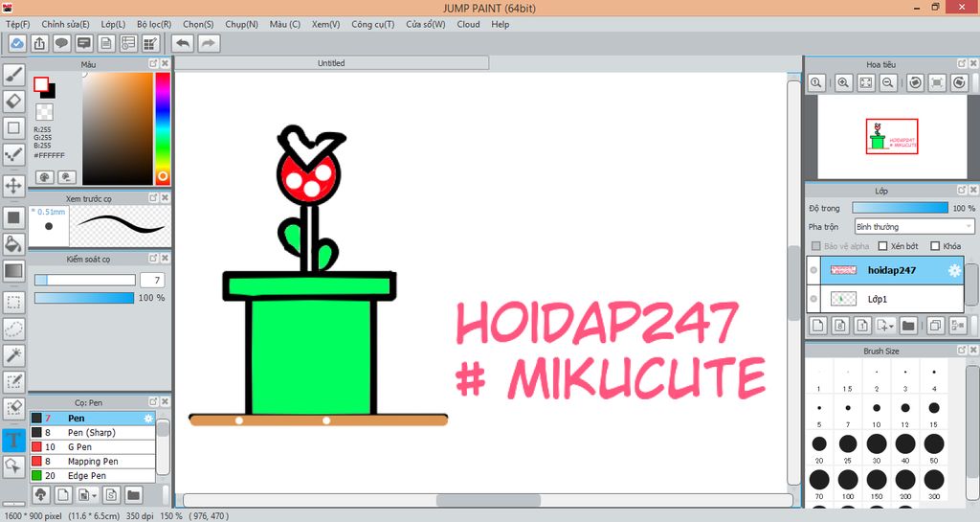This screenshot has height=522, width=980.
Task: Open the Cloud menu
Action: pos(468,24)
